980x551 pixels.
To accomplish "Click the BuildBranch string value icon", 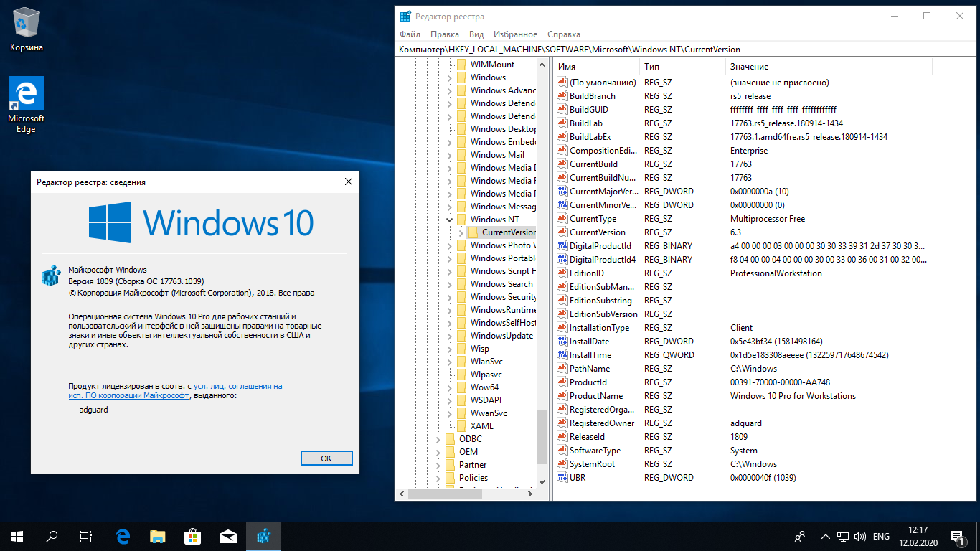I will 562,96.
